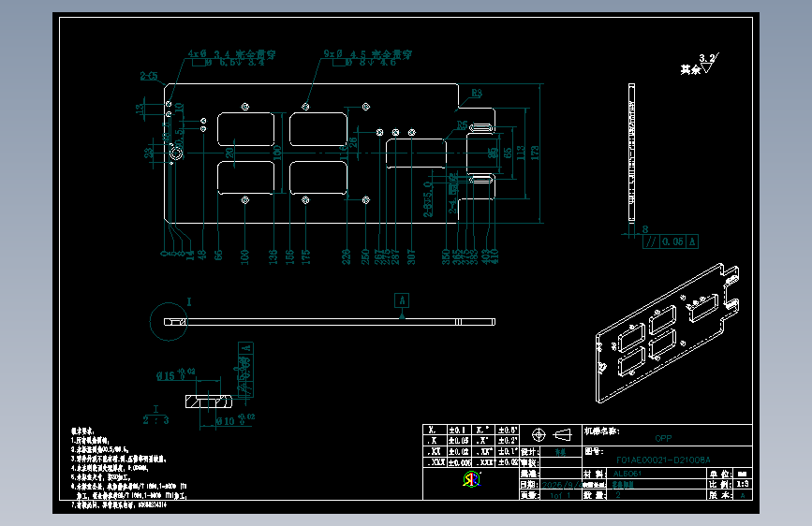
Task: Select the date value in title block
Action: [561, 485]
